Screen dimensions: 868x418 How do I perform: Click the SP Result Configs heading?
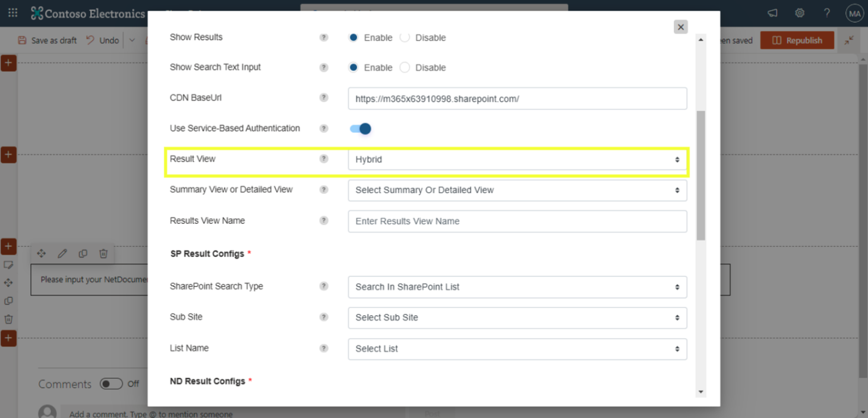(x=207, y=254)
